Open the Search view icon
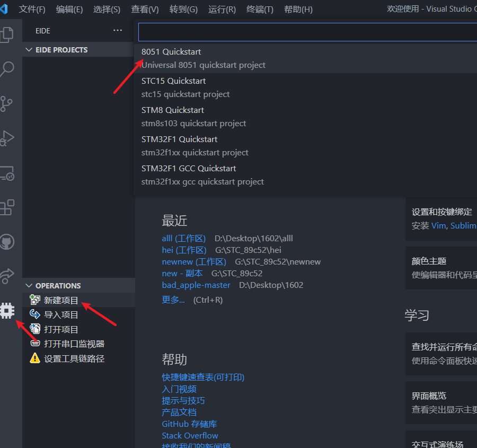The image size is (477, 448). (7, 69)
